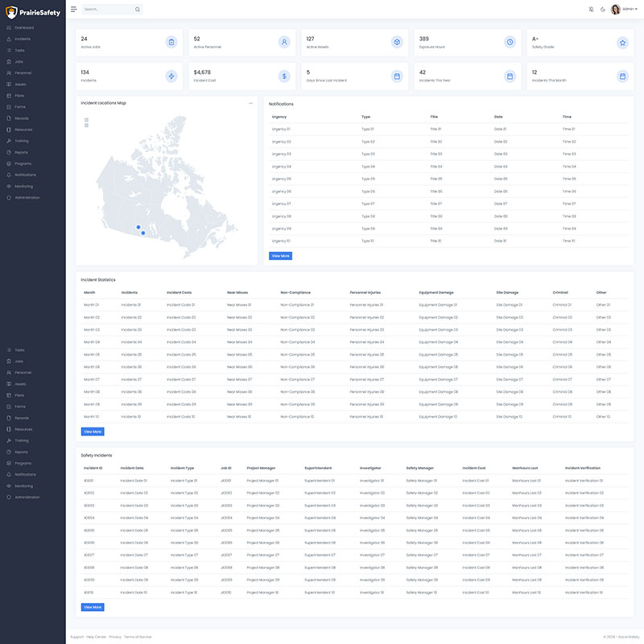Toggle the muted notifications bell in header
This screenshot has height=644, width=644.
coord(590,10)
